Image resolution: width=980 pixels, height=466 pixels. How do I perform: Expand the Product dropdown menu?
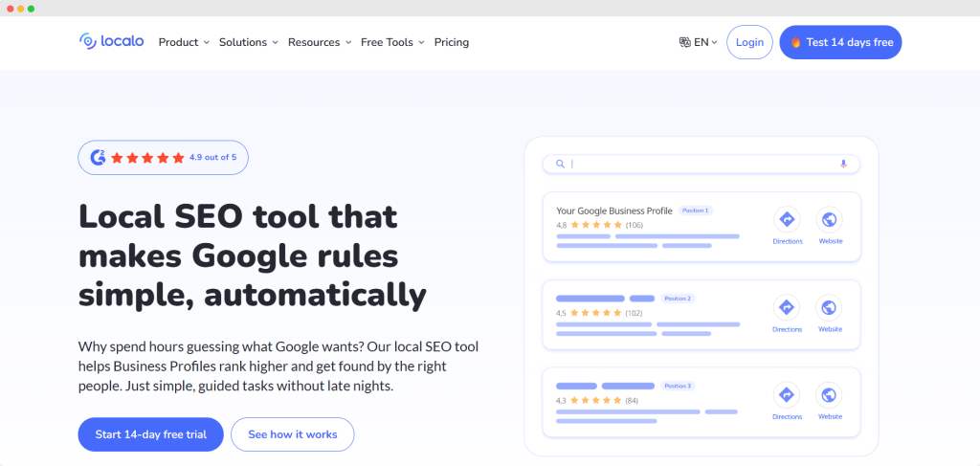click(x=184, y=42)
